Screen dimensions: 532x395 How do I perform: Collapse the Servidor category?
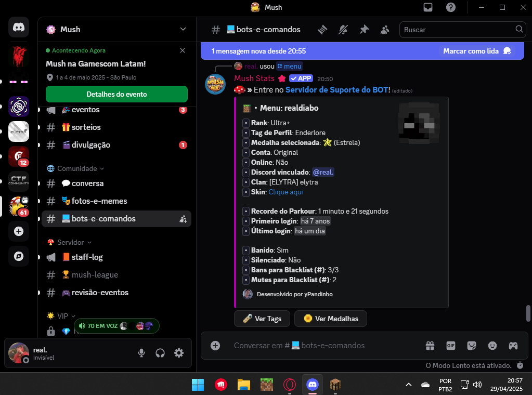tap(70, 242)
